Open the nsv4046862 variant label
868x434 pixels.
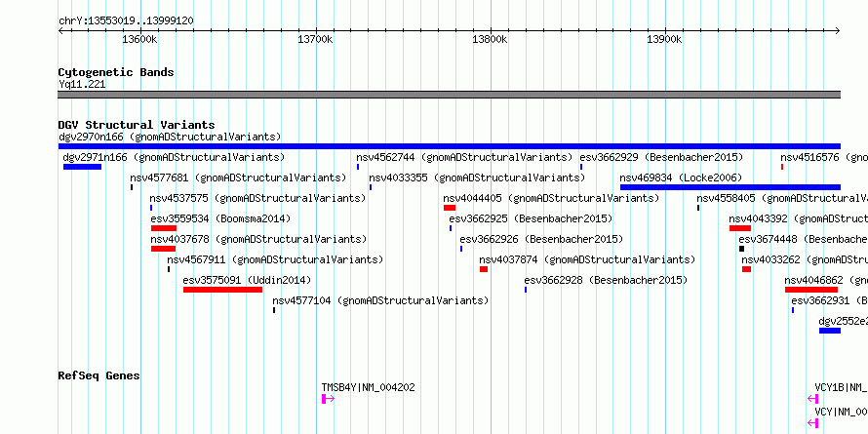click(826, 280)
